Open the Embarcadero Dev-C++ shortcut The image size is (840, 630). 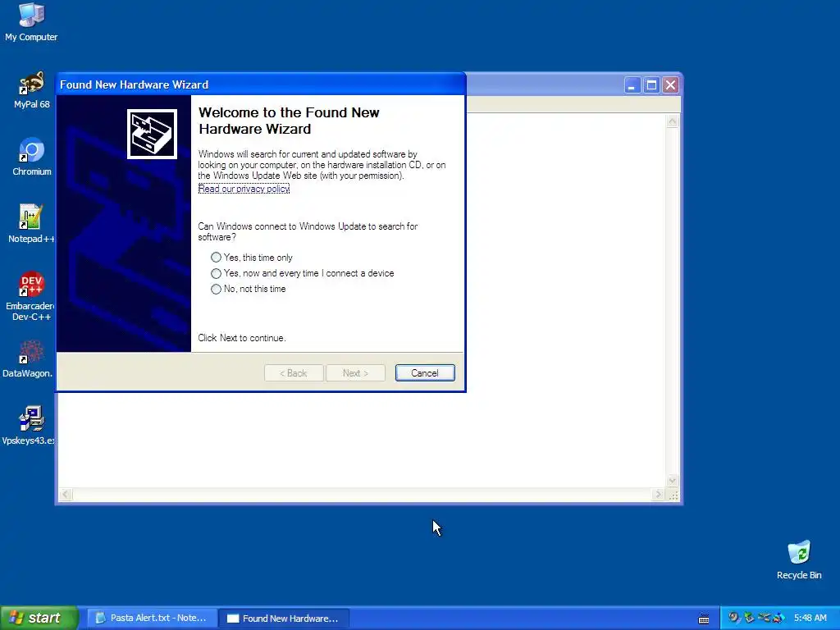(x=30, y=297)
